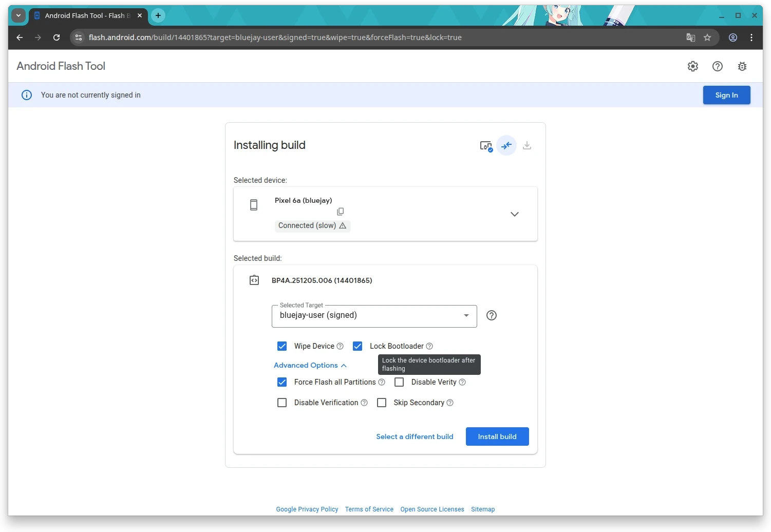
Task: Click Select a different build link
Action: point(415,436)
